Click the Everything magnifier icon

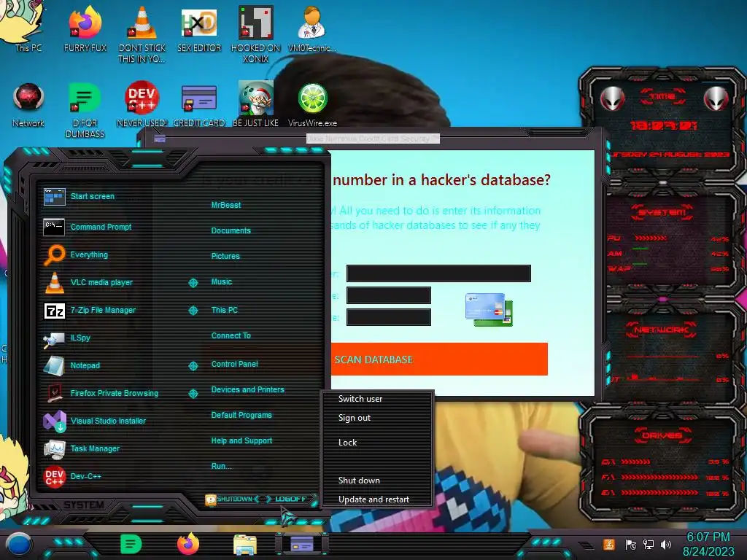tap(54, 254)
